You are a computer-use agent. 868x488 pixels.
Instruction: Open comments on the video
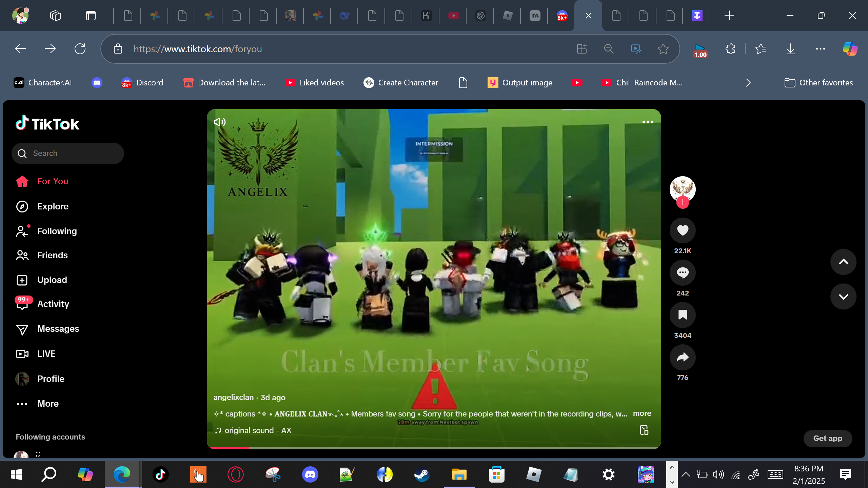682,273
